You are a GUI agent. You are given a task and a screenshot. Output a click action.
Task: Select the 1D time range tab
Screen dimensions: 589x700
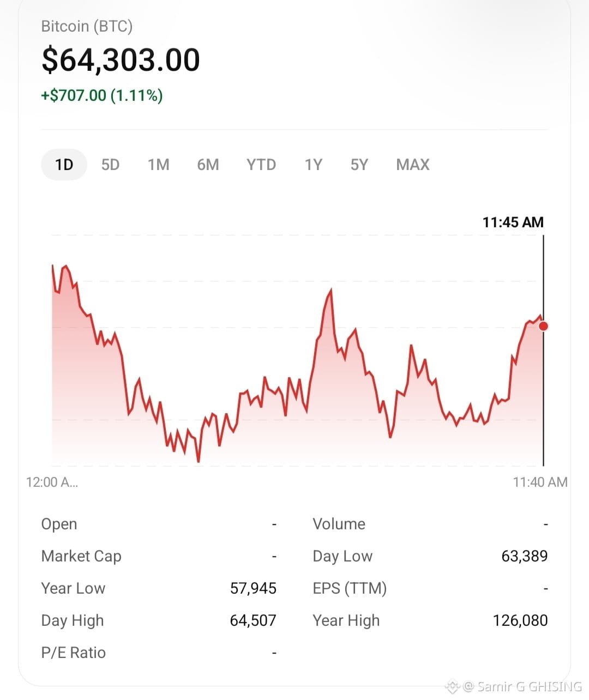(x=64, y=165)
